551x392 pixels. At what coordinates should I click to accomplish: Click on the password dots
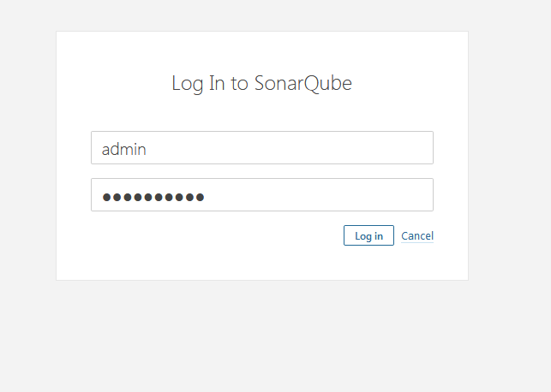tap(153, 197)
